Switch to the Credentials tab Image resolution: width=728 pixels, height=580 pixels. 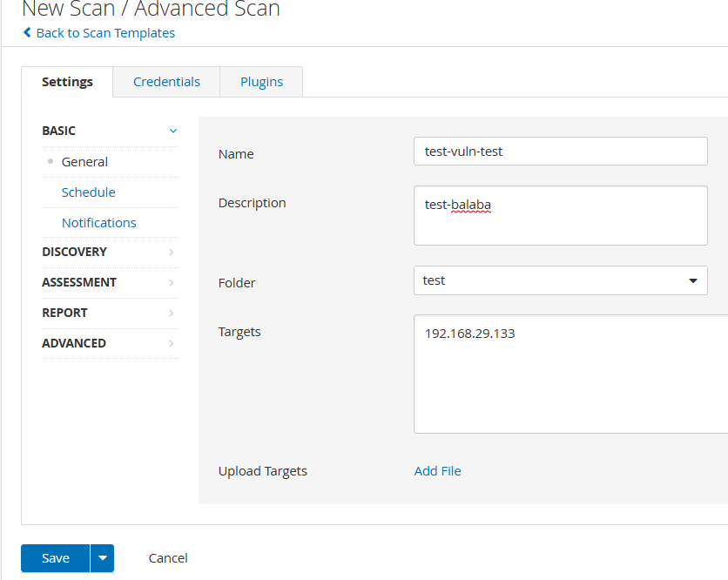tap(166, 82)
